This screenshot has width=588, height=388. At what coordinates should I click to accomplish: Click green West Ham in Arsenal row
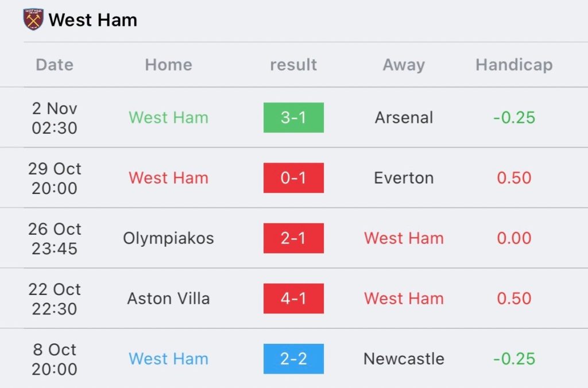click(168, 118)
